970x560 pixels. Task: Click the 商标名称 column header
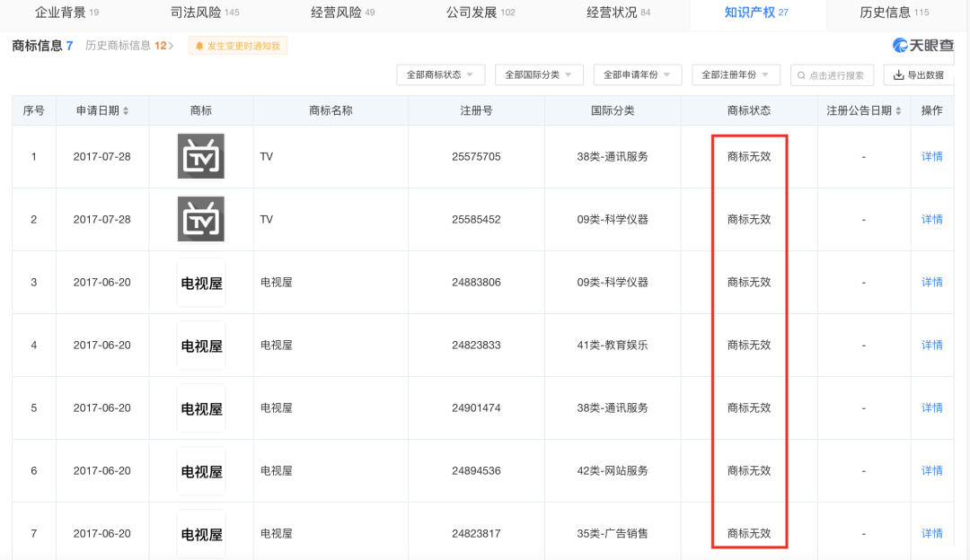[331, 110]
